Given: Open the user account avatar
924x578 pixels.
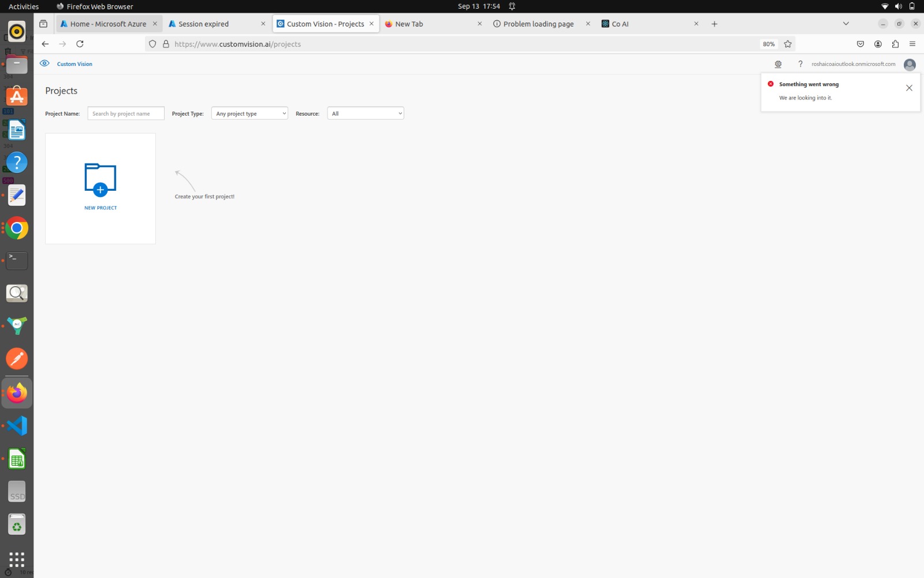Looking at the screenshot, I should (x=910, y=65).
